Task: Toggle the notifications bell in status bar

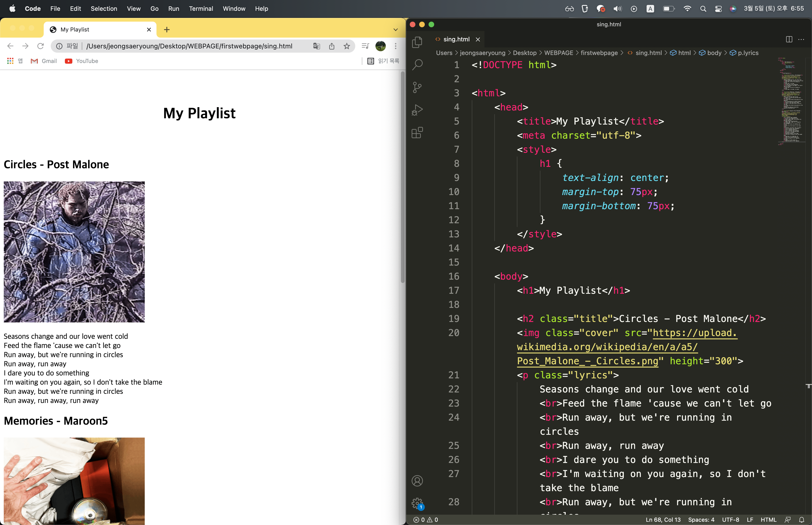Action: coord(801,520)
